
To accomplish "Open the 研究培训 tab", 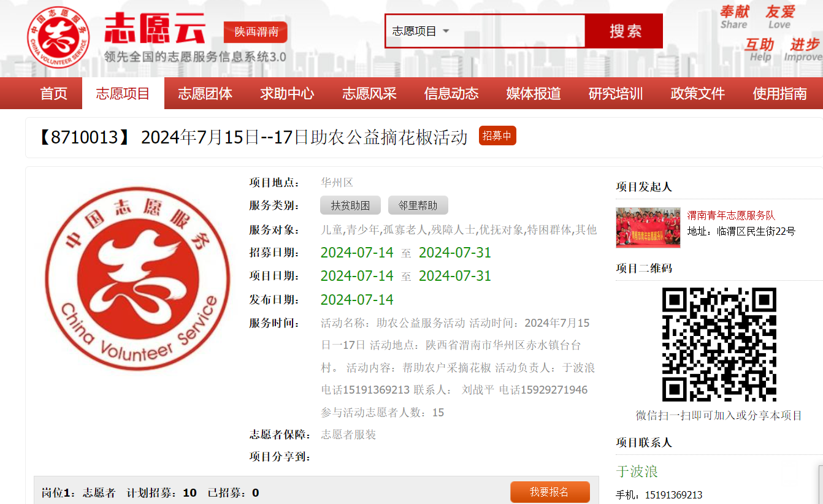I will tap(616, 94).
